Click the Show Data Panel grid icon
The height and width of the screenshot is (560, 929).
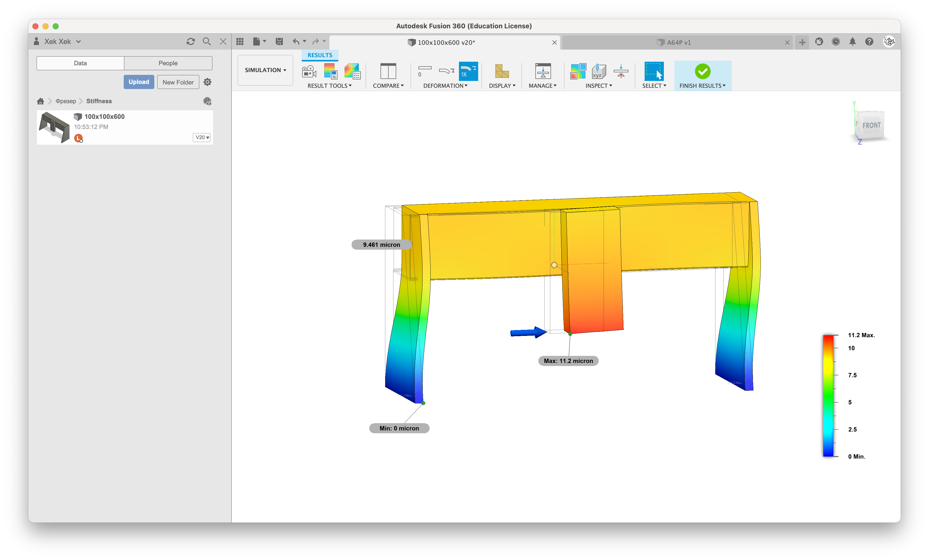240,42
